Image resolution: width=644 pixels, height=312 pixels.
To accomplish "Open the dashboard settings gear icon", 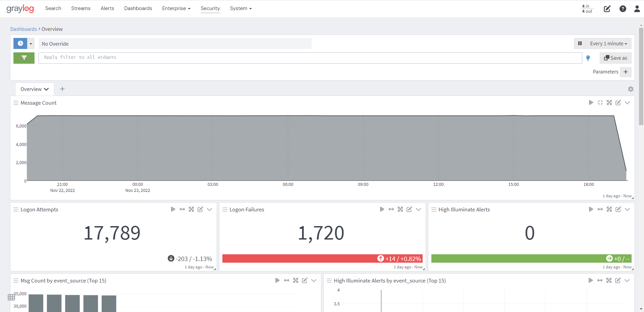I will pos(631,89).
